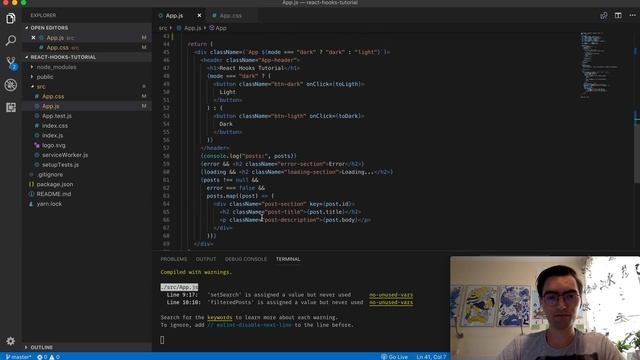Open the editor More Actions ellipsis

click(633, 16)
